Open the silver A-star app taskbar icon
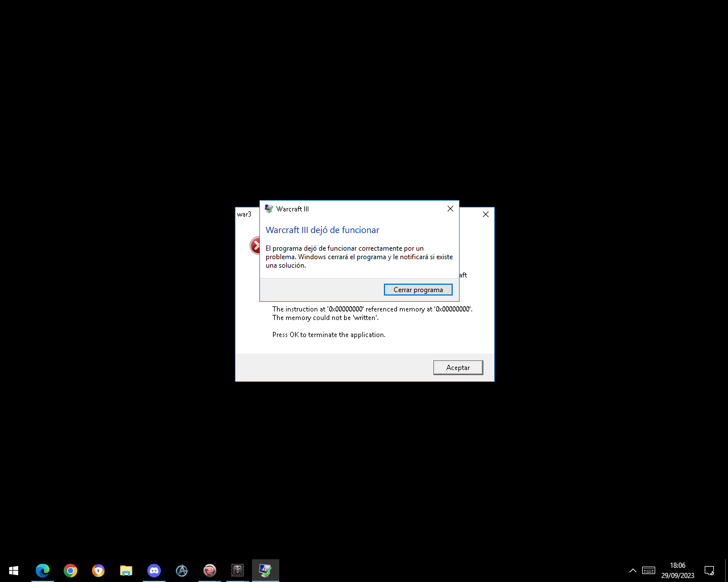The width and height of the screenshot is (728, 582). 182,570
